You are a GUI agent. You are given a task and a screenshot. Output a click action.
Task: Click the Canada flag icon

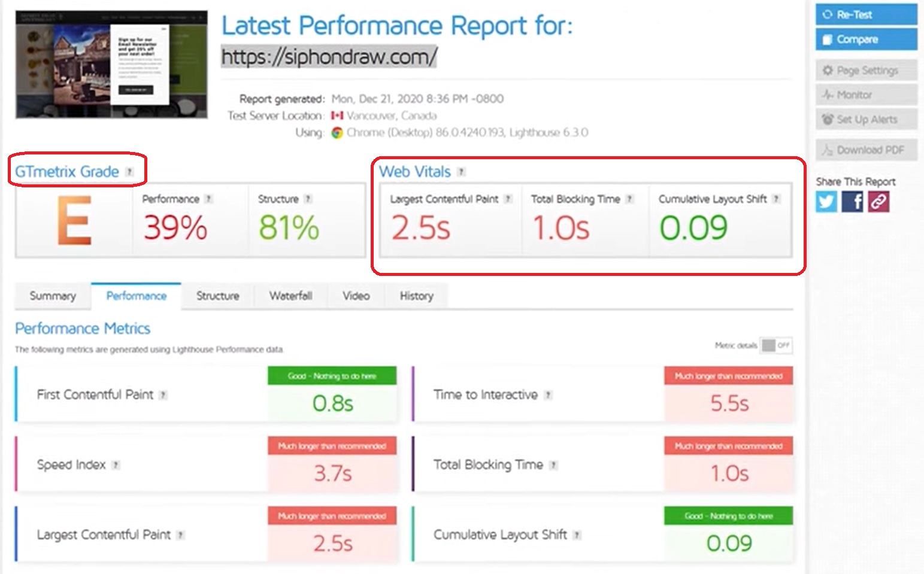tap(337, 116)
